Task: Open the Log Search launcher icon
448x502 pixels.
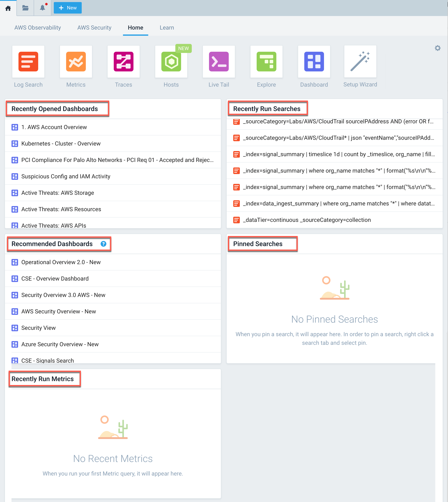Action: (28, 62)
